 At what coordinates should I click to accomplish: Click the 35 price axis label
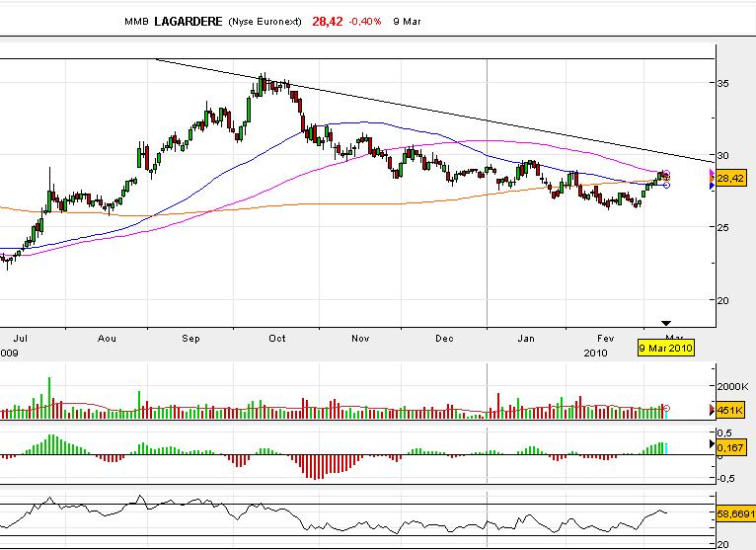tap(722, 83)
